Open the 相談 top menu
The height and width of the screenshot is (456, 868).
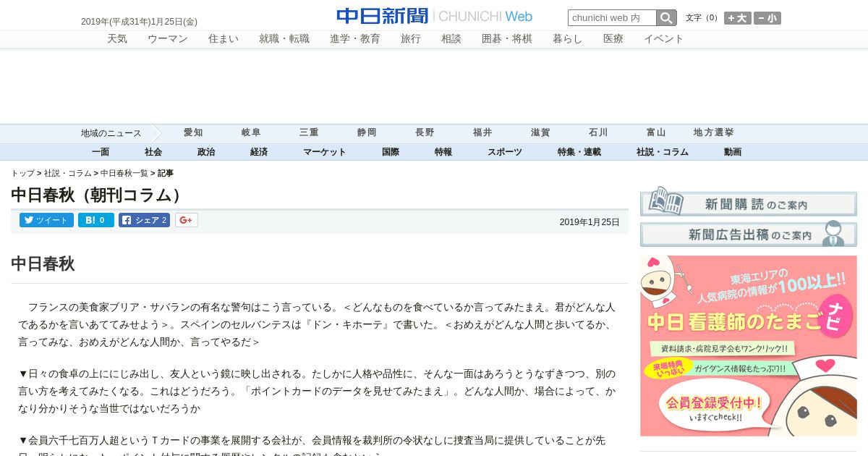click(x=451, y=39)
